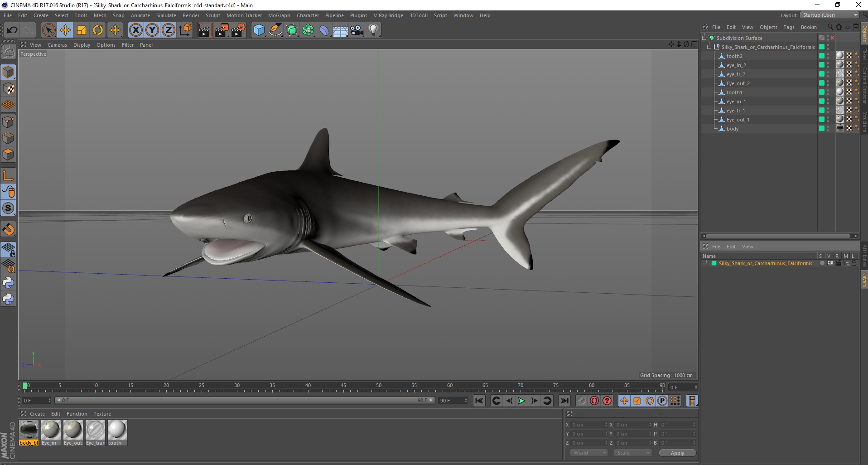
Task: Open the timeline window icon
Action: click(692, 401)
